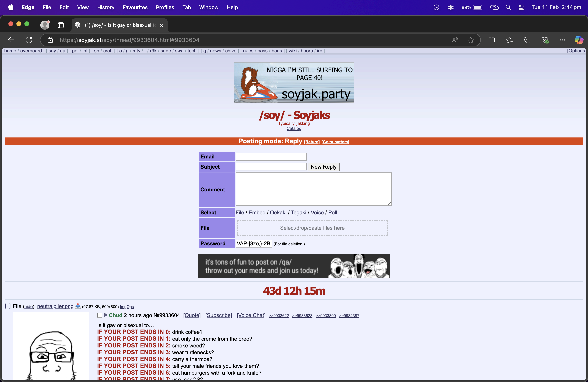The image size is (588, 382).
Task: Tick the checkbox beside Chud post
Action: click(100, 315)
